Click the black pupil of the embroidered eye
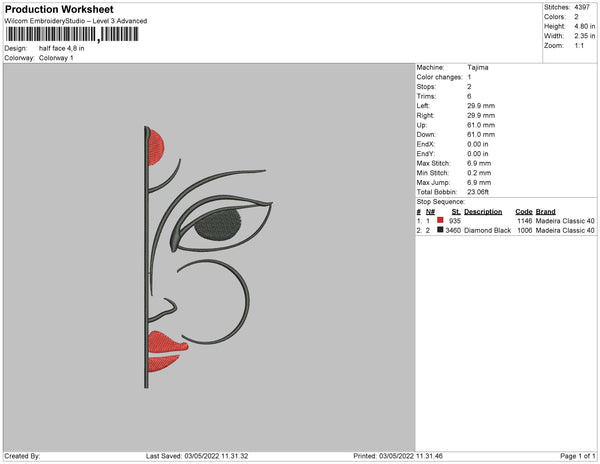 pos(218,226)
